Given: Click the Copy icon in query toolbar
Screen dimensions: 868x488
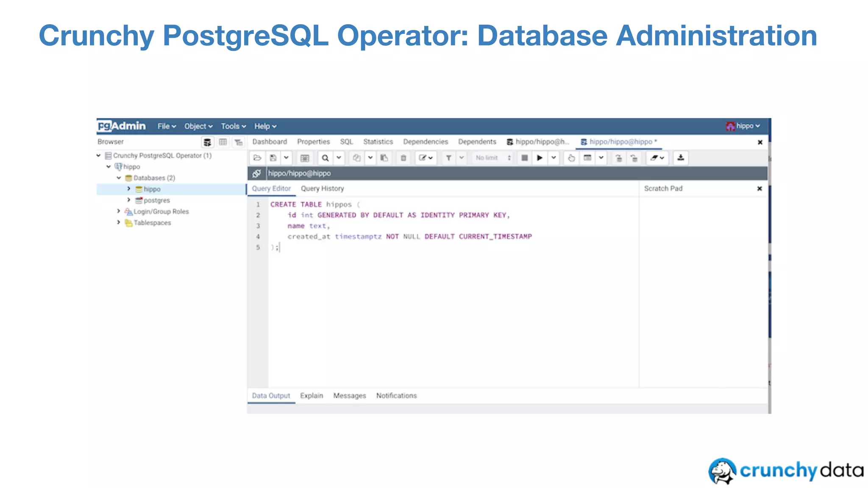Looking at the screenshot, I should click(x=357, y=158).
